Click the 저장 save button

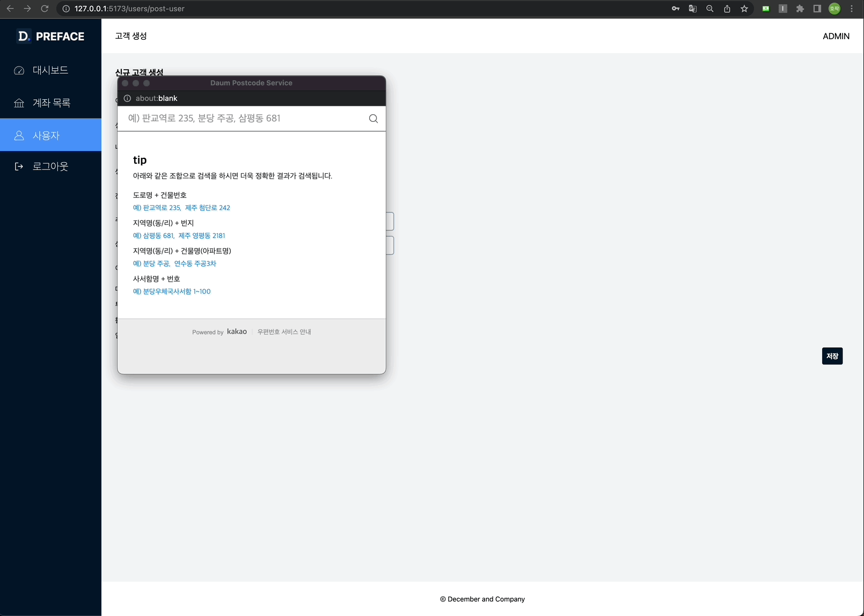pyautogui.click(x=832, y=356)
